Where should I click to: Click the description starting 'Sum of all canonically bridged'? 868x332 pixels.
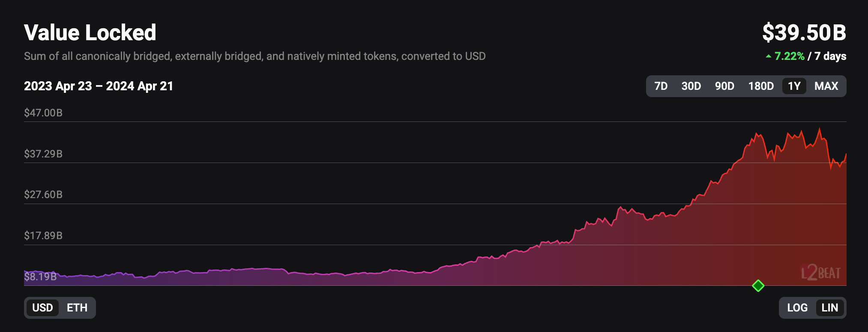click(x=255, y=56)
